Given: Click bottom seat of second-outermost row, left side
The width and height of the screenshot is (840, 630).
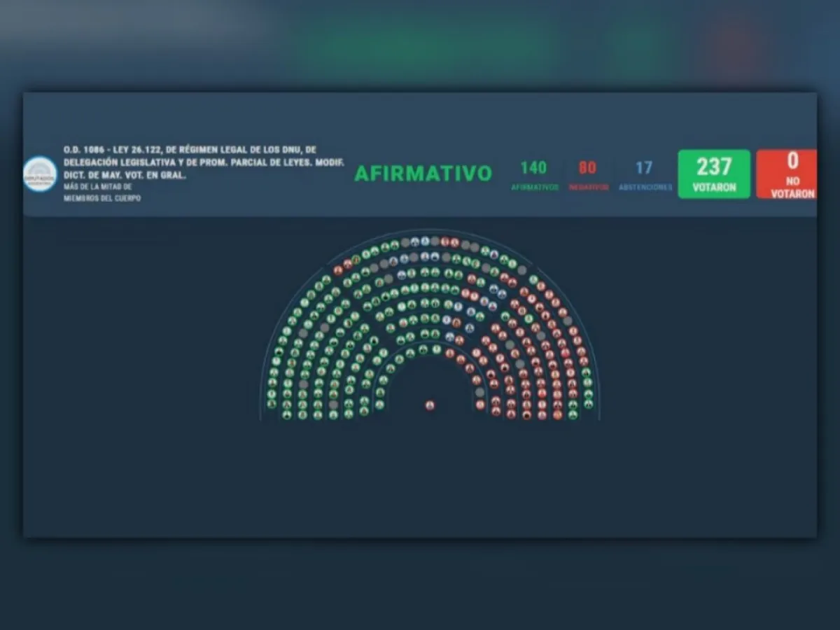Looking at the screenshot, I should click(286, 414).
